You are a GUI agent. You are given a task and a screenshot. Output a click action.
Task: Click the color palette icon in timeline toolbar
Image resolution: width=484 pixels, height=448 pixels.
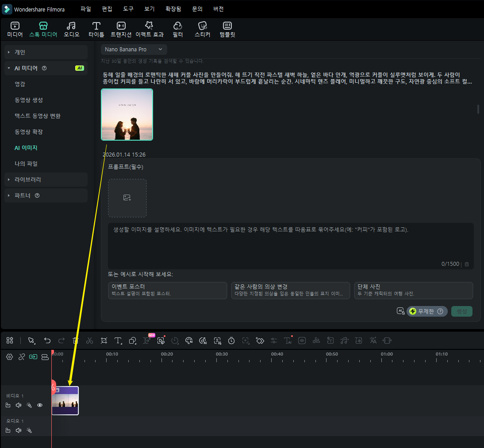tap(189, 341)
